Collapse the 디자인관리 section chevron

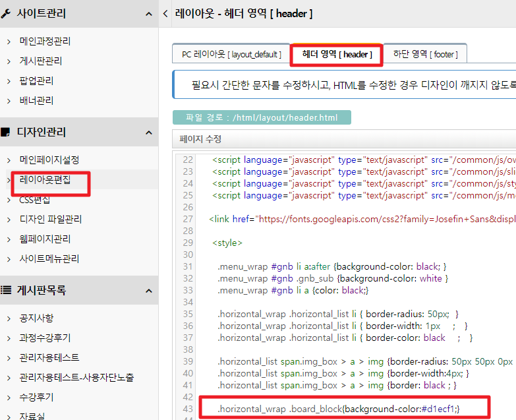148,133
